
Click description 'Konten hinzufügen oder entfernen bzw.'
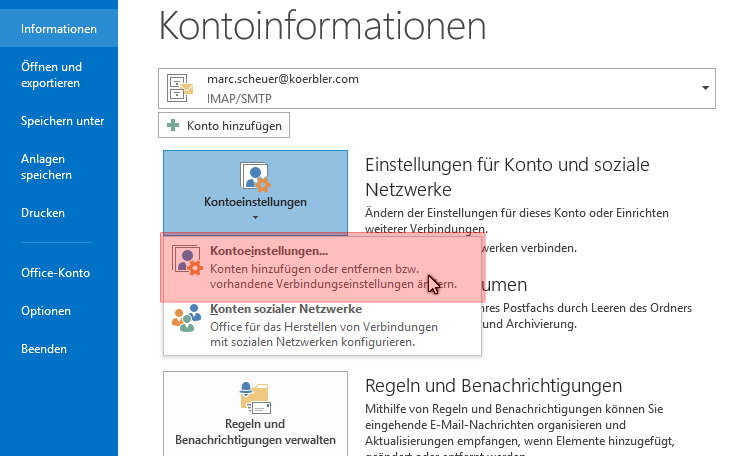[x=315, y=269]
